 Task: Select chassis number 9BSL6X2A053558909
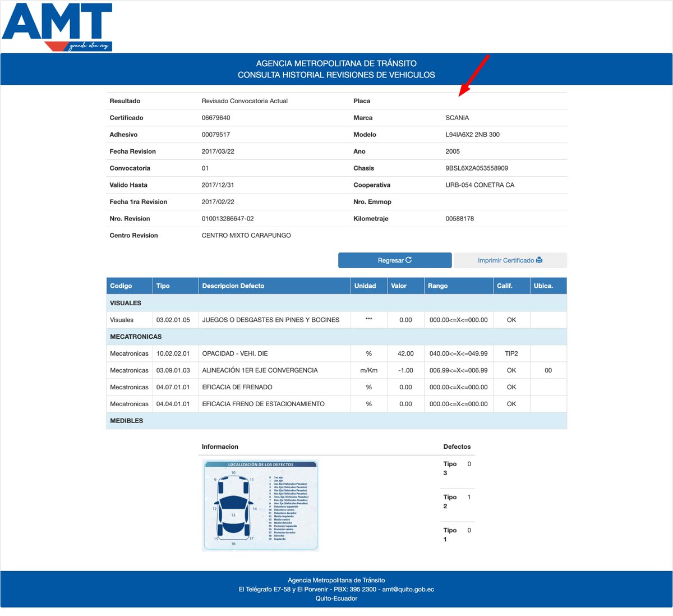[477, 168]
